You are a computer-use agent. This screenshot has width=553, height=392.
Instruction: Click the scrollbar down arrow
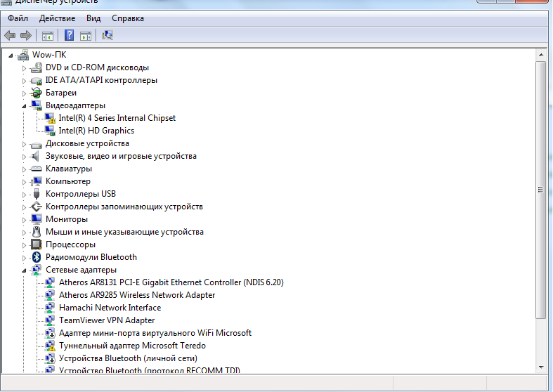click(x=540, y=367)
